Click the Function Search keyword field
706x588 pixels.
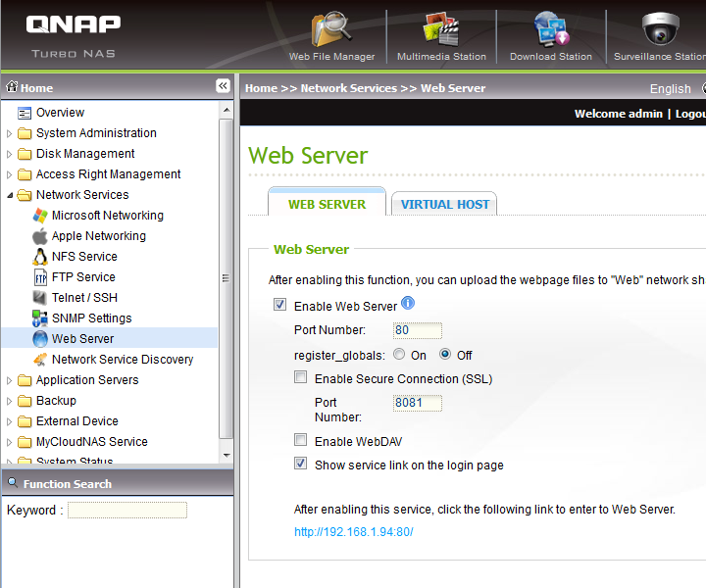tap(126, 511)
